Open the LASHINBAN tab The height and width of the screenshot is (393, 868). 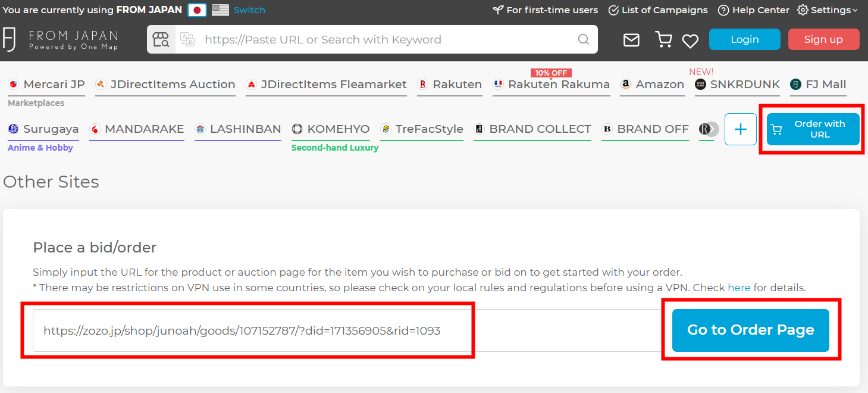[238, 129]
